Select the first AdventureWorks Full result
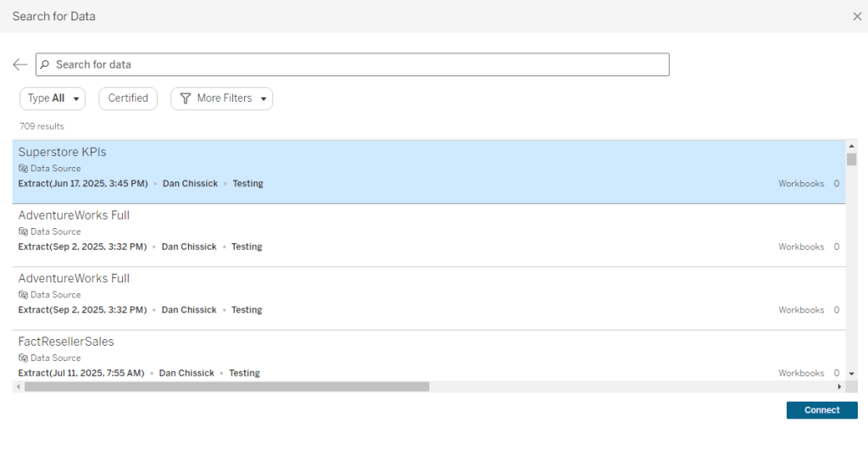This screenshot has height=456, width=868. [339, 235]
